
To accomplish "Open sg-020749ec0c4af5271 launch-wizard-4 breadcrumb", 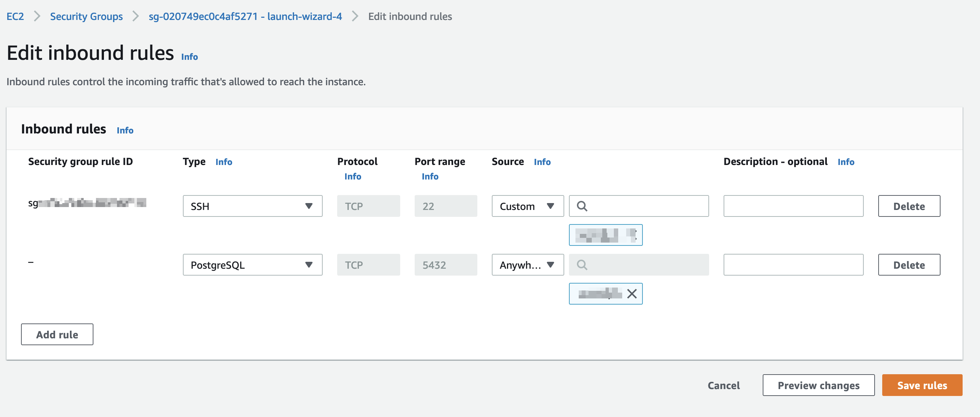I will (245, 16).
